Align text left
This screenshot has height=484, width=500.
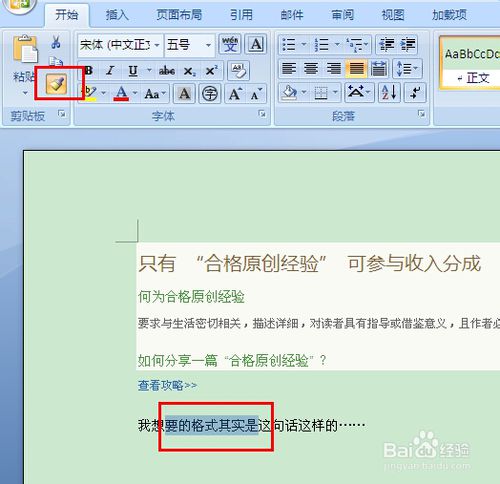pyautogui.click(x=289, y=69)
